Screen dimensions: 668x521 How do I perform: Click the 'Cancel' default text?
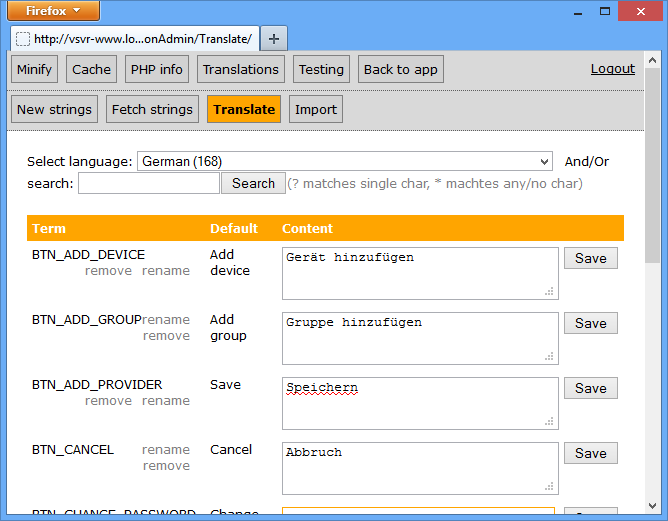tap(231, 449)
